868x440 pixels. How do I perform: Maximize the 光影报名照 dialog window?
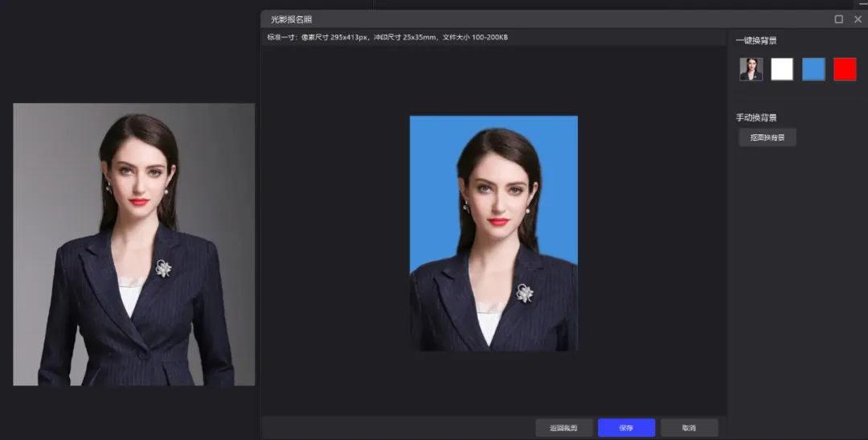click(839, 19)
